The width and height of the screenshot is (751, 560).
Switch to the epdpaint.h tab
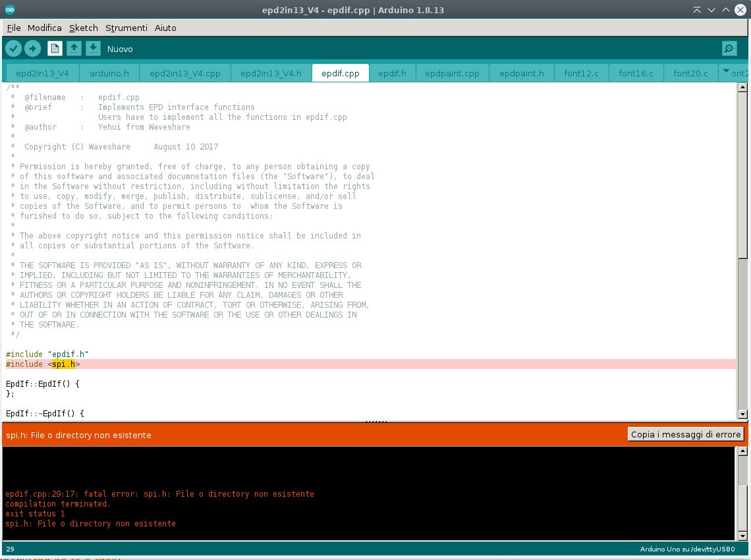pyautogui.click(x=522, y=73)
